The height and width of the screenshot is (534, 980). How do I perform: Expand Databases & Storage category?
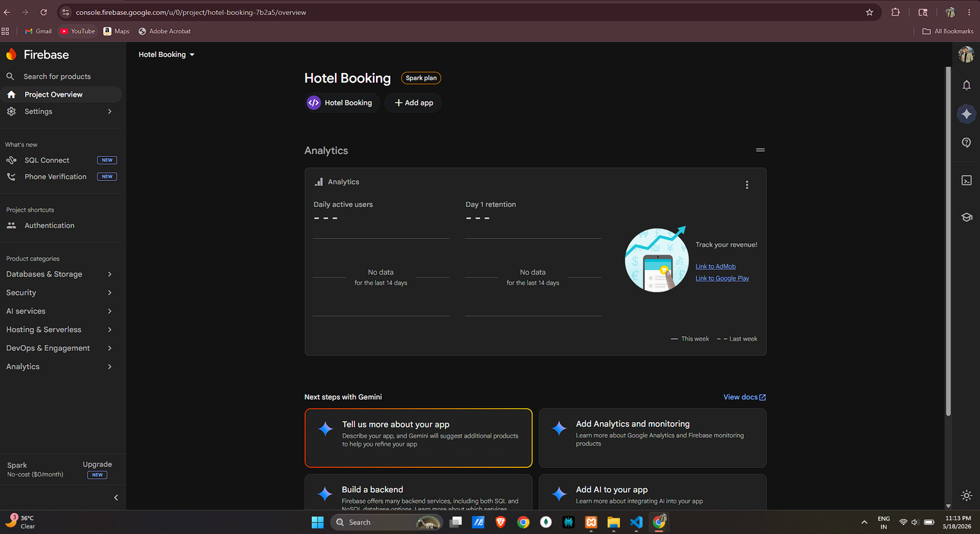pos(61,274)
